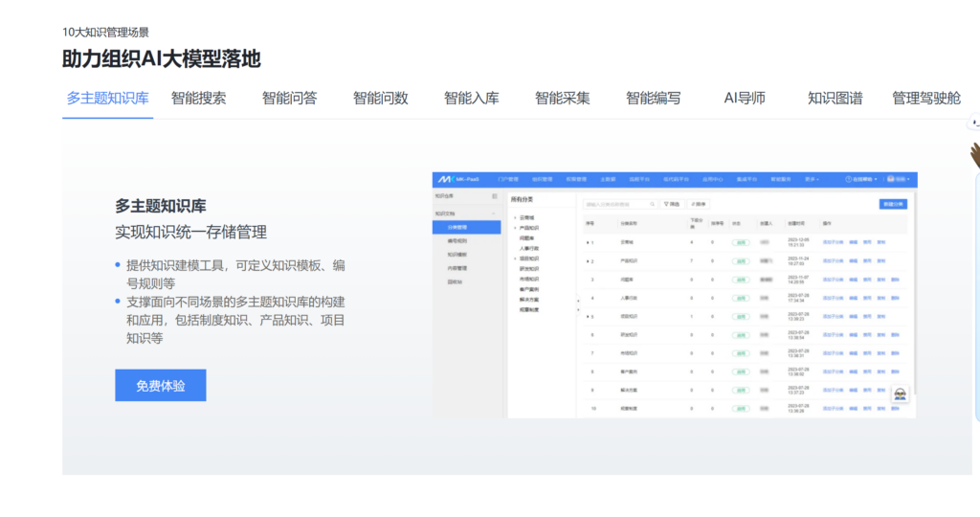Click the blue 新建分类 button
The image size is (980, 517).
(x=892, y=204)
